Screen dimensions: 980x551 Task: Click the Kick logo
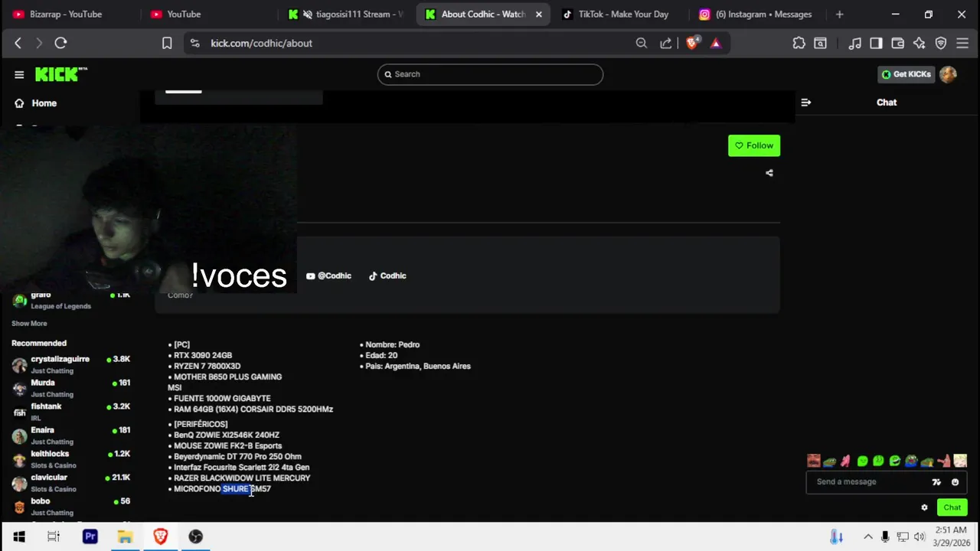(61, 74)
